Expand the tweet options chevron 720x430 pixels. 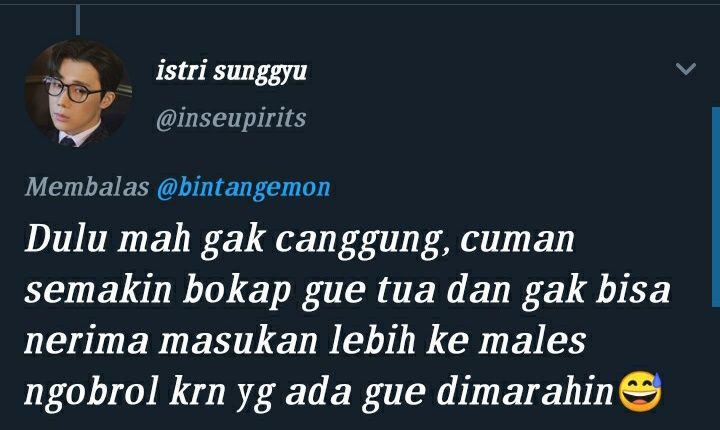pos(686,69)
